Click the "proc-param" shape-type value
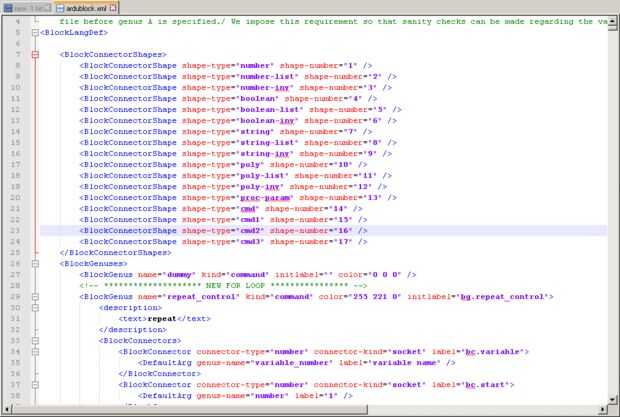This screenshot has width=620, height=417. [x=265, y=198]
